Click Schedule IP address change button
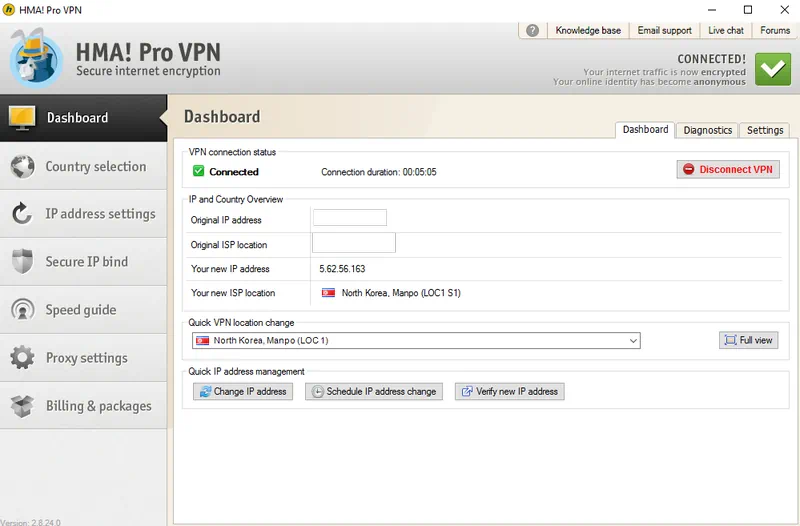 coord(374,391)
